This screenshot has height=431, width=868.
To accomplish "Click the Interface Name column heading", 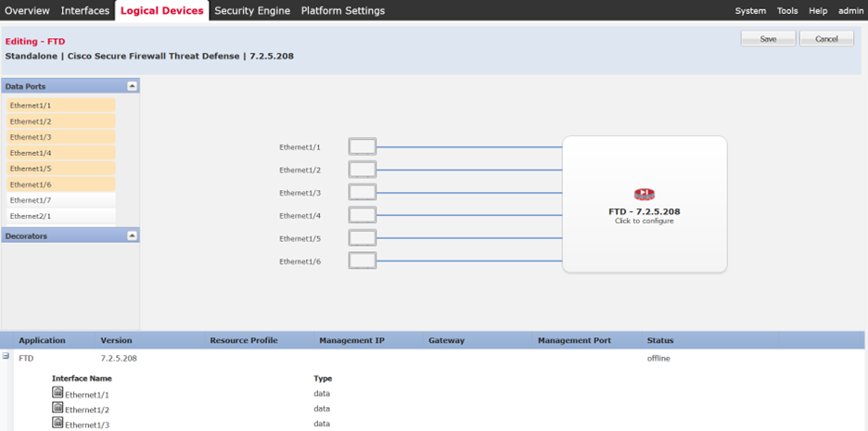I will (82, 378).
